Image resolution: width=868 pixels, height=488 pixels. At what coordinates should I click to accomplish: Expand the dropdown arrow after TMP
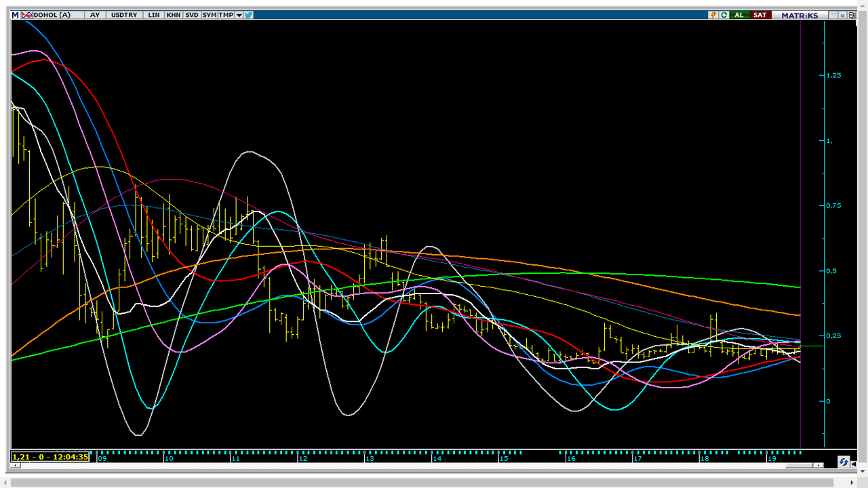coord(239,15)
